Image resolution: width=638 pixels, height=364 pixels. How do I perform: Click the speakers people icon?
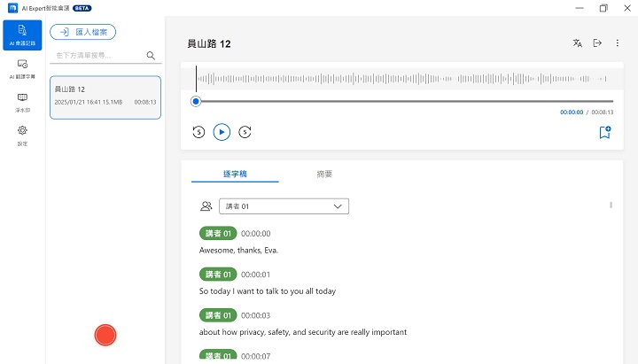pos(206,206)
